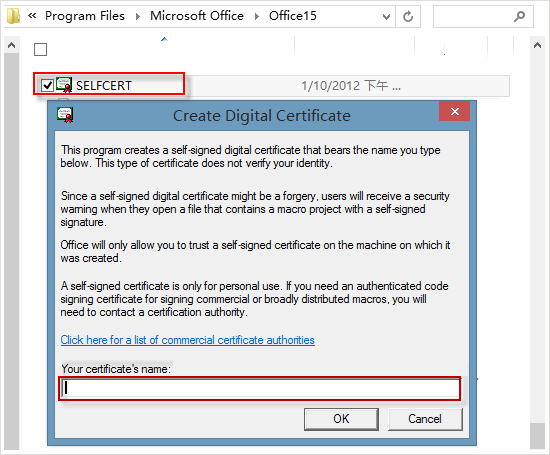Click the Cancel button
550x455 pixels.
coord(425,419)
